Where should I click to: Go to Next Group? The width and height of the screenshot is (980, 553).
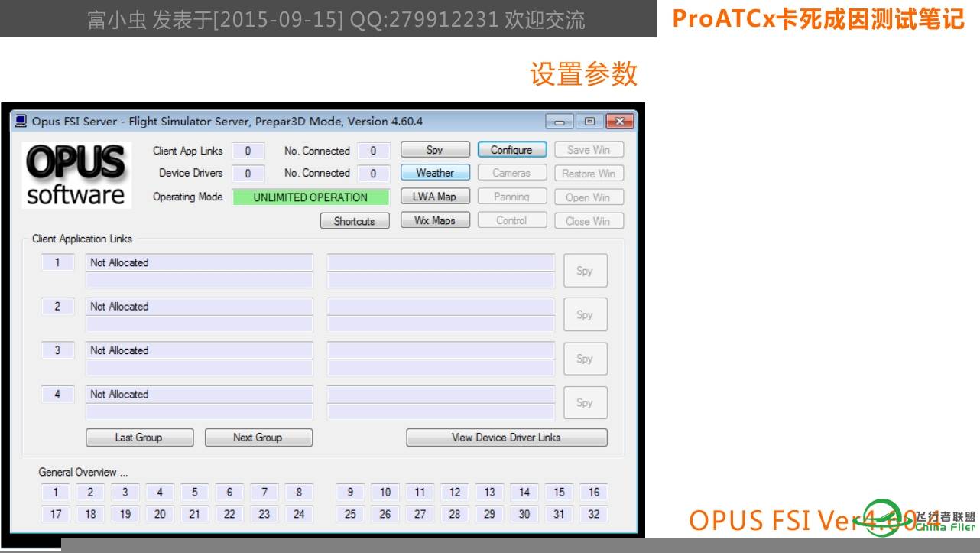coord(258,438)
